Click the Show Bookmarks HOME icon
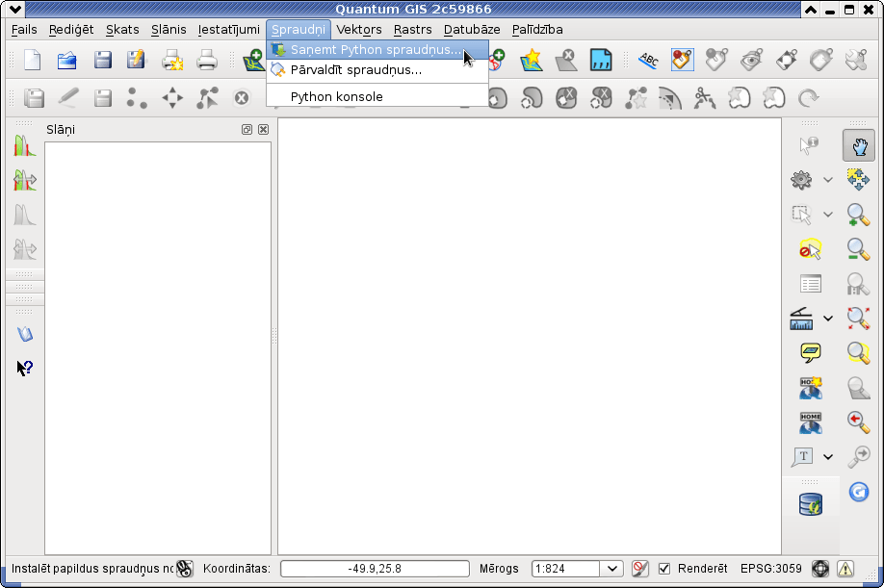Viewport: 884px width, 588px height. pyautogui.click(x=810, y=422)
